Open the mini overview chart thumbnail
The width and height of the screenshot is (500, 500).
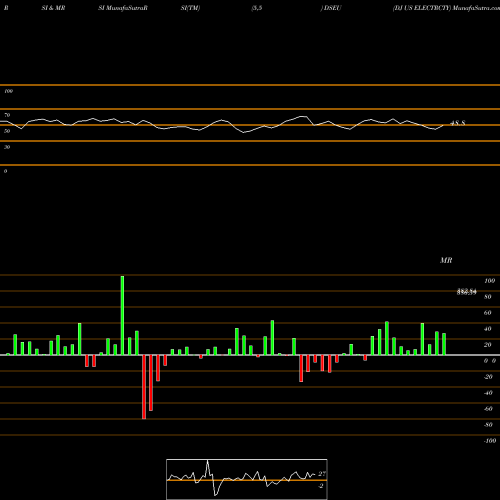(x=247, y=479)
